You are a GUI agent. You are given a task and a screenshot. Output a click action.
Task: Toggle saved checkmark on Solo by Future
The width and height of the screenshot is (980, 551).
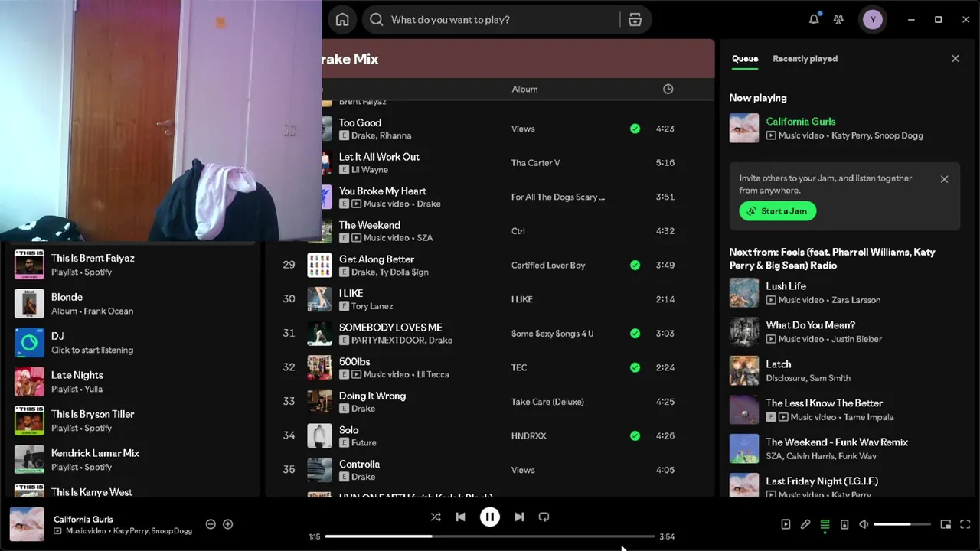pyautogui.click(x=635, y=435)
